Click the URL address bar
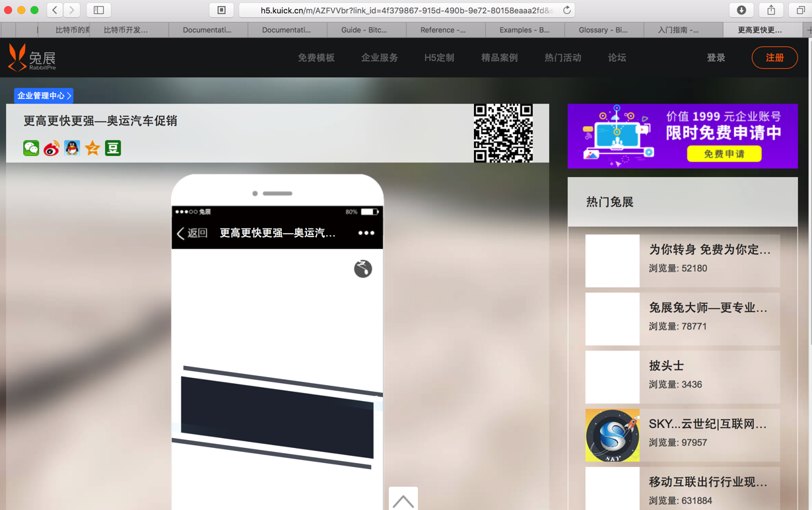 (x=406, y=10)
